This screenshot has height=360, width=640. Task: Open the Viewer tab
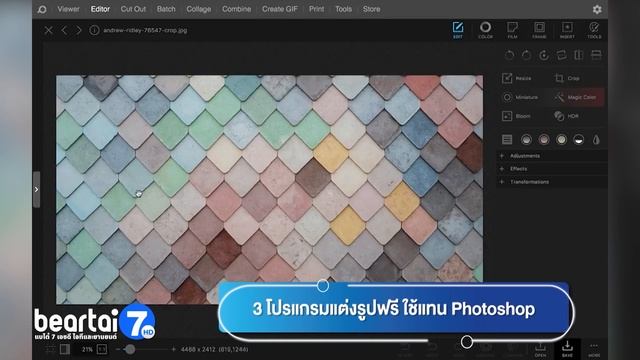tap(68, 9)
